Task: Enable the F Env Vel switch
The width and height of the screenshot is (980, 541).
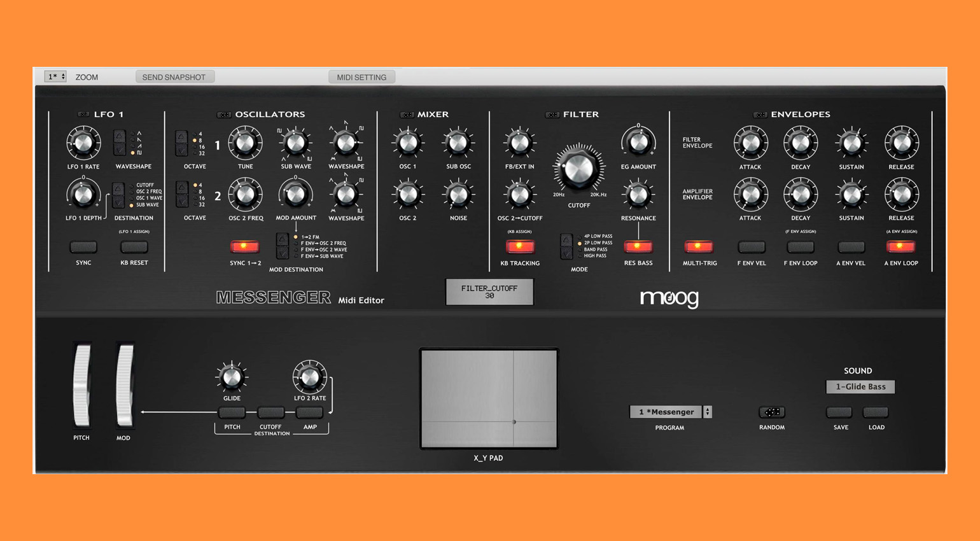Action: point(751,246)
